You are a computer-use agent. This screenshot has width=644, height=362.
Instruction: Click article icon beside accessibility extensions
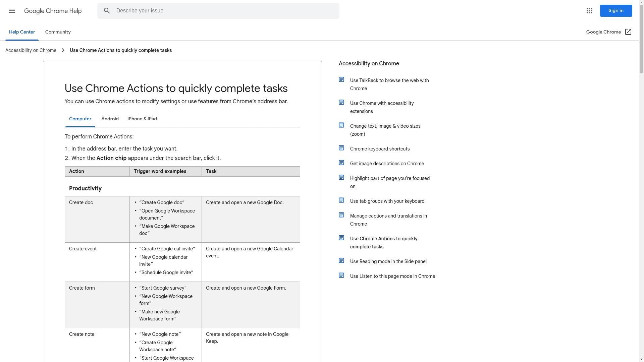point(341,102)
